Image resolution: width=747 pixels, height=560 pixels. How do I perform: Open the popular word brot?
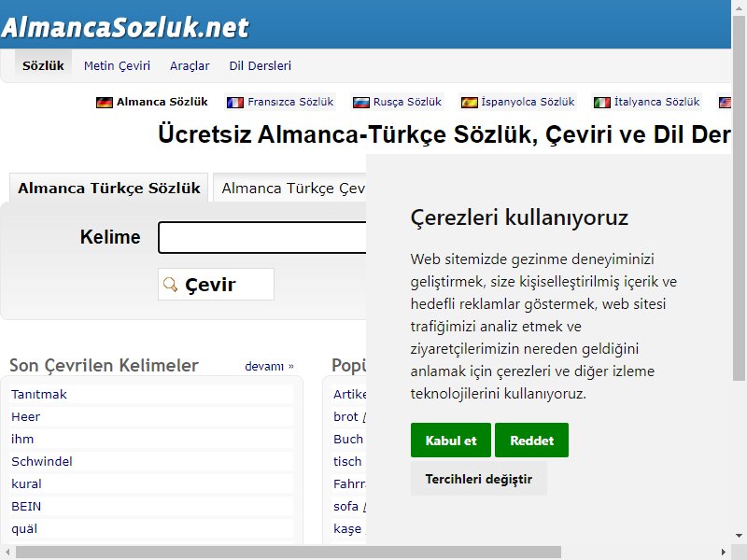click(345, 416)
